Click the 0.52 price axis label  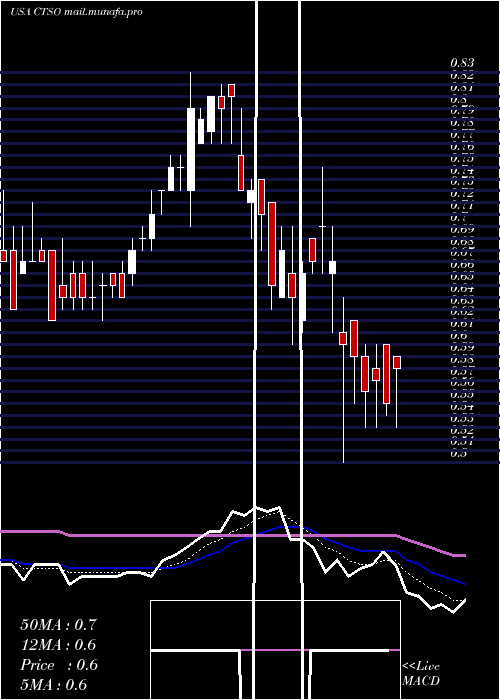(462, 431)
